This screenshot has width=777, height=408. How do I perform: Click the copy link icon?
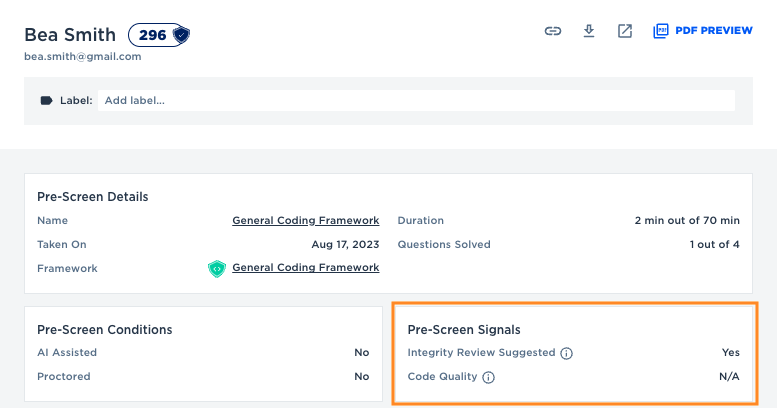click(552, 31)
